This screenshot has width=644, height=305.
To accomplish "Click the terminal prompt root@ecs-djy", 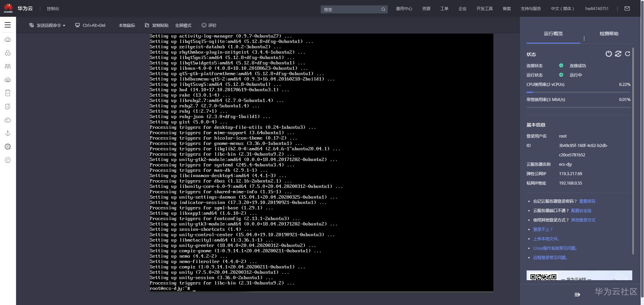I will coord(170,289).
